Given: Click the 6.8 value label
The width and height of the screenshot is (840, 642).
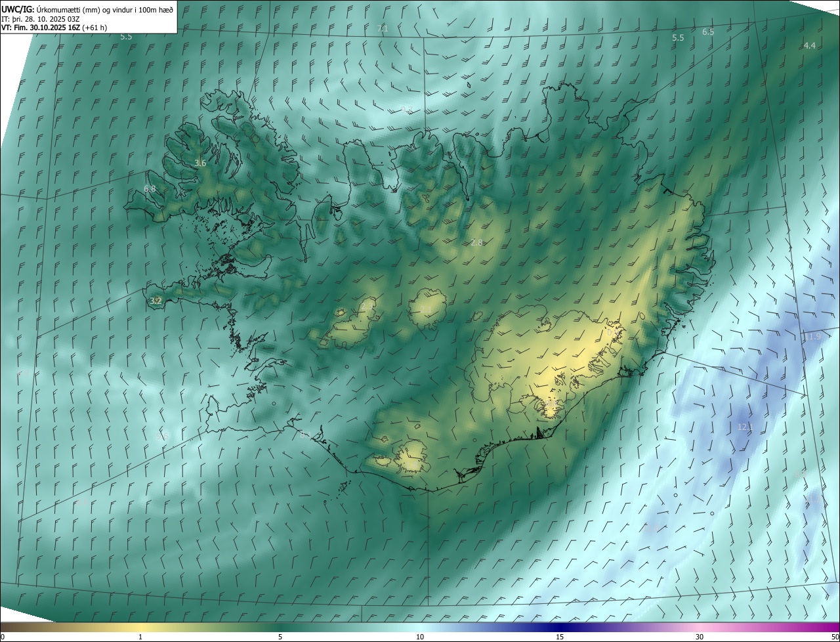Looking at the screenshot, I should (150, 188).
